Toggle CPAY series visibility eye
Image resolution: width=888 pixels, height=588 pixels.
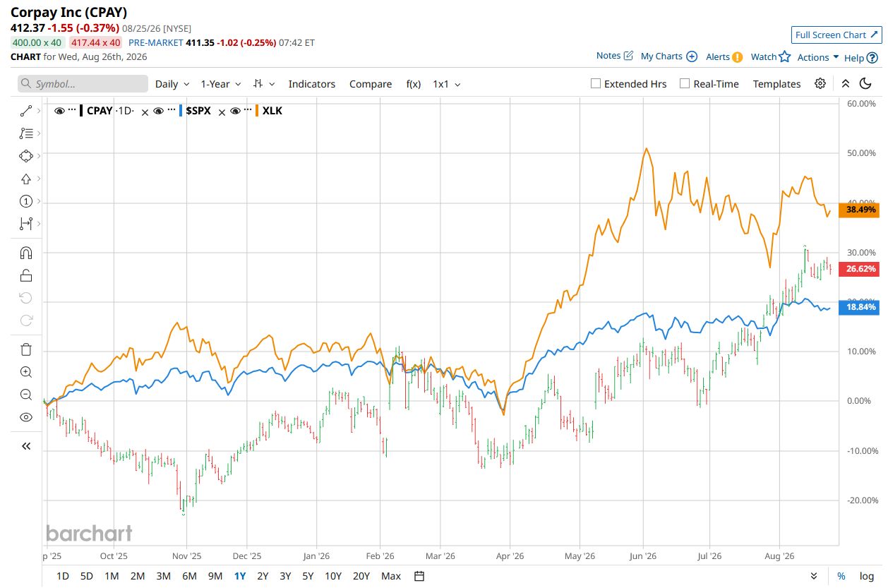59,111
